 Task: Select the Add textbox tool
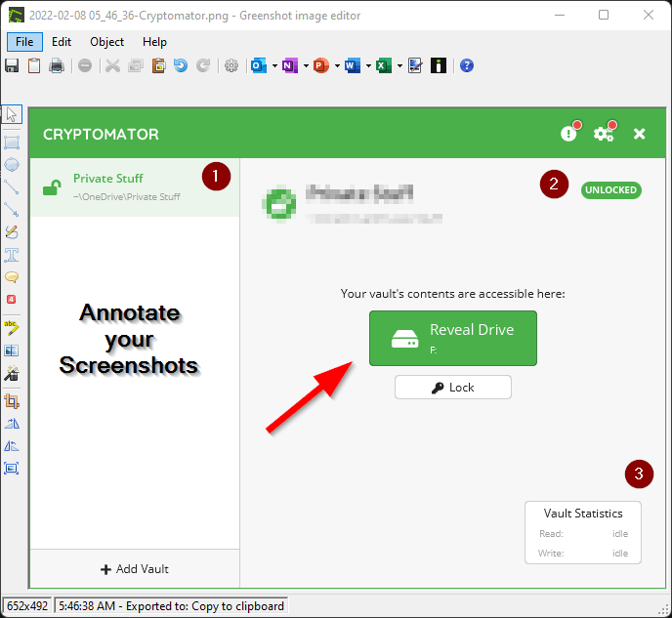pyautogui.click(x=12, y=255)
